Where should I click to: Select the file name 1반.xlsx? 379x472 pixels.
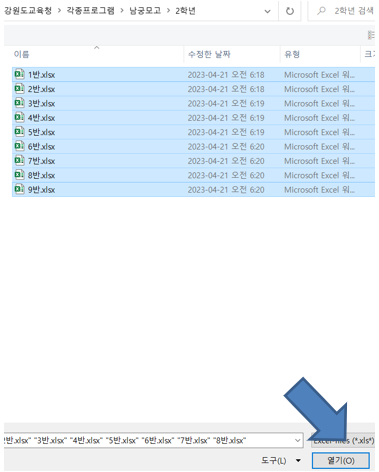pos(41,75)
